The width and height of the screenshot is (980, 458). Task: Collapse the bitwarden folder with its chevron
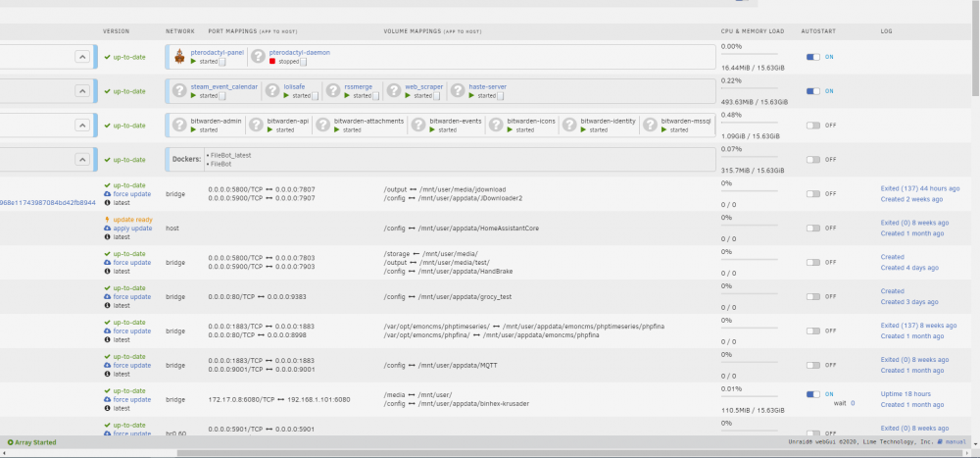[82, 126]
